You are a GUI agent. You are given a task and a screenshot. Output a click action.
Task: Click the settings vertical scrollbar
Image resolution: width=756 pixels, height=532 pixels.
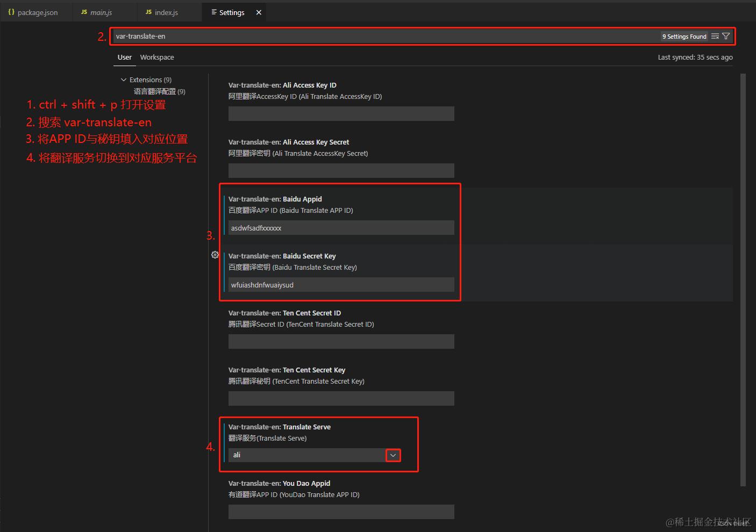[743, 279]
